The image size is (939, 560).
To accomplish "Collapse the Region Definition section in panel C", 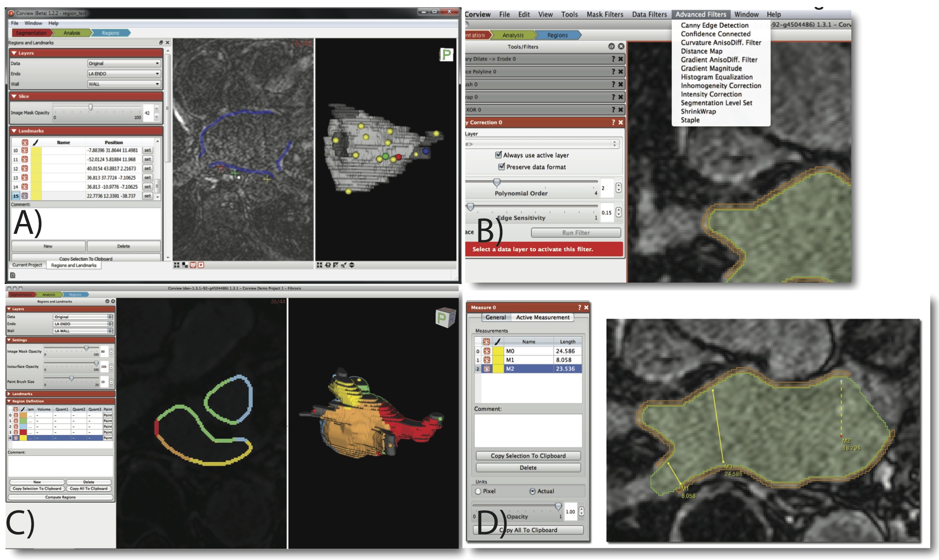I will click(9, 401).
